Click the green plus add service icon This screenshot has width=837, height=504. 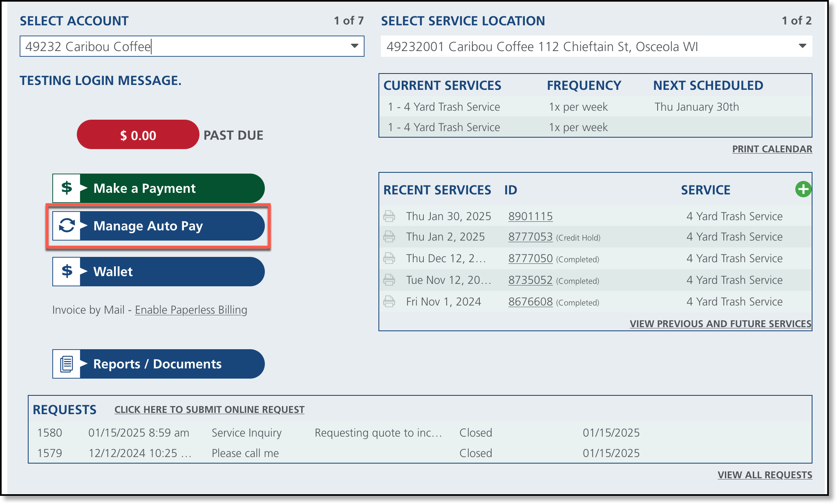point(803,189)
